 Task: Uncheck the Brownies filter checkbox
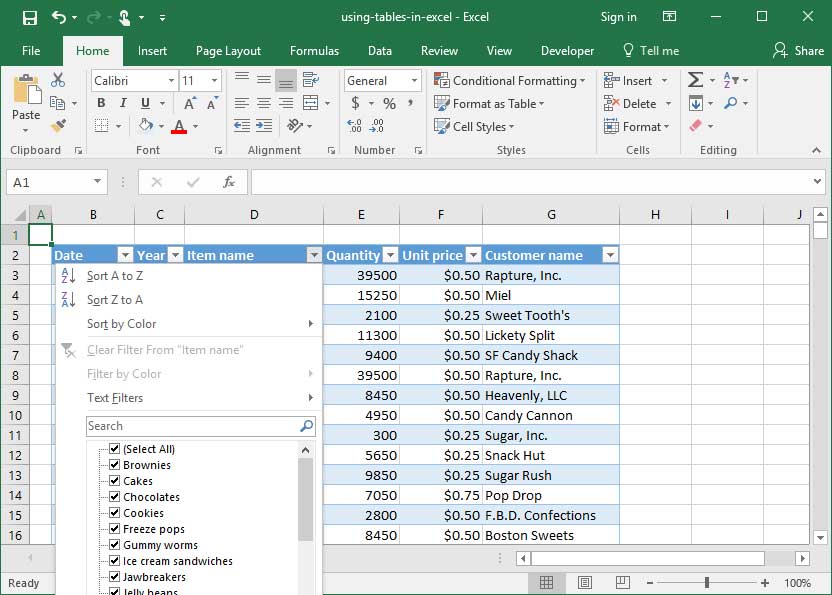tap(114, 465)
